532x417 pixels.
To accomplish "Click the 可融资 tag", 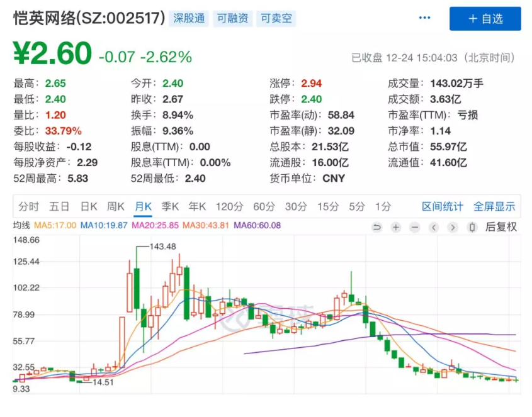I will click(x=233, y=18).
